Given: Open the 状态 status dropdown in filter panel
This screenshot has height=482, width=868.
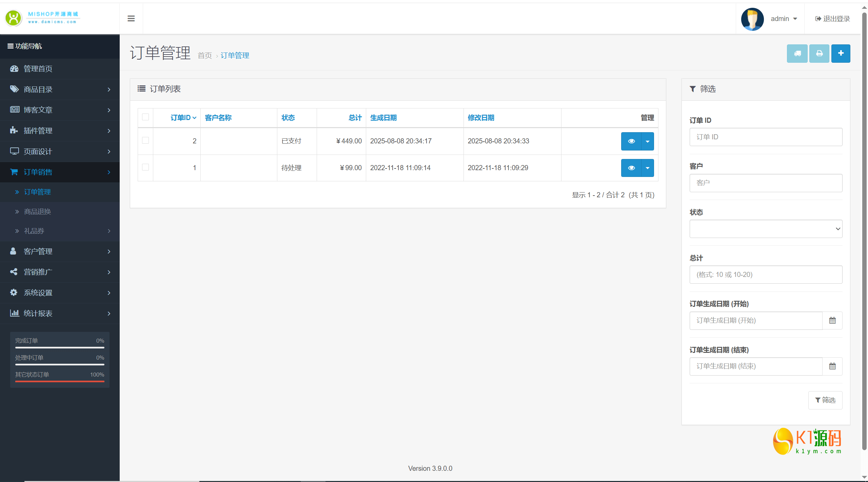Looking at the screenshot, I should coord(766,228).
